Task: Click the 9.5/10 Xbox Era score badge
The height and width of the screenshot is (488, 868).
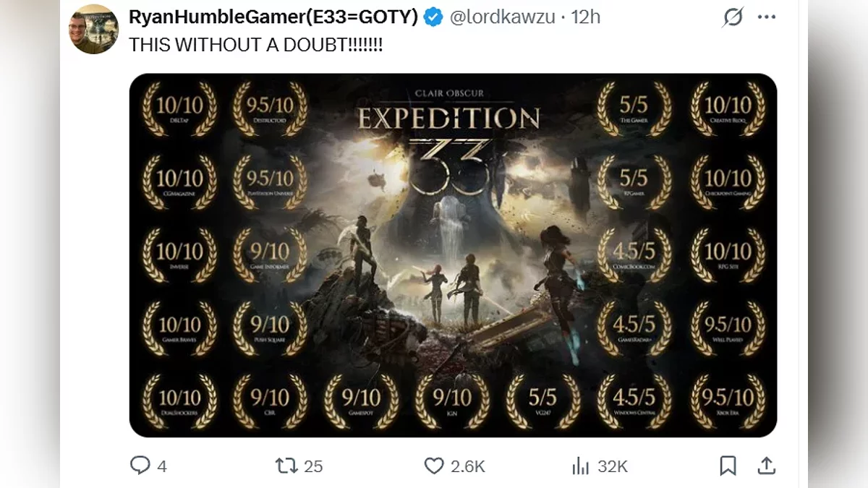Action: (728, 400)
